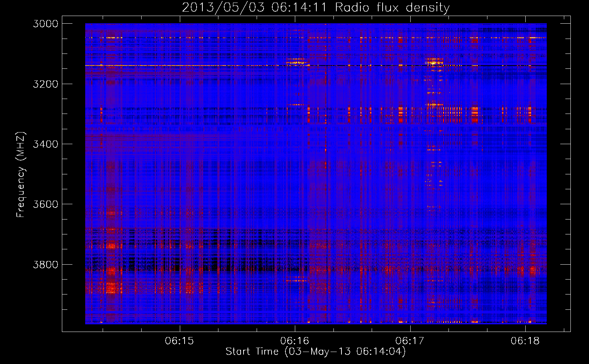Click the 06:17 time axis label
589x364 pixels.
(x=410, y=341)
